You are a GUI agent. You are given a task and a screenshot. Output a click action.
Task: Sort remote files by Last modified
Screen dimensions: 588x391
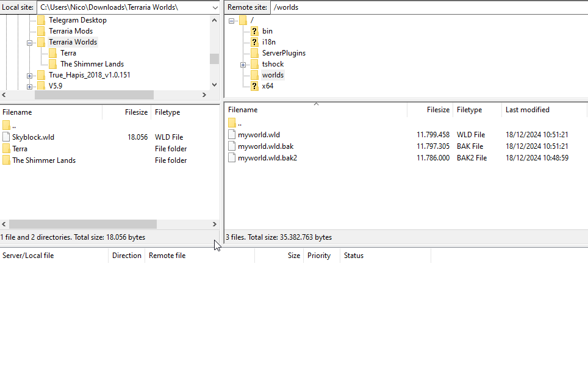coord(527,110)
